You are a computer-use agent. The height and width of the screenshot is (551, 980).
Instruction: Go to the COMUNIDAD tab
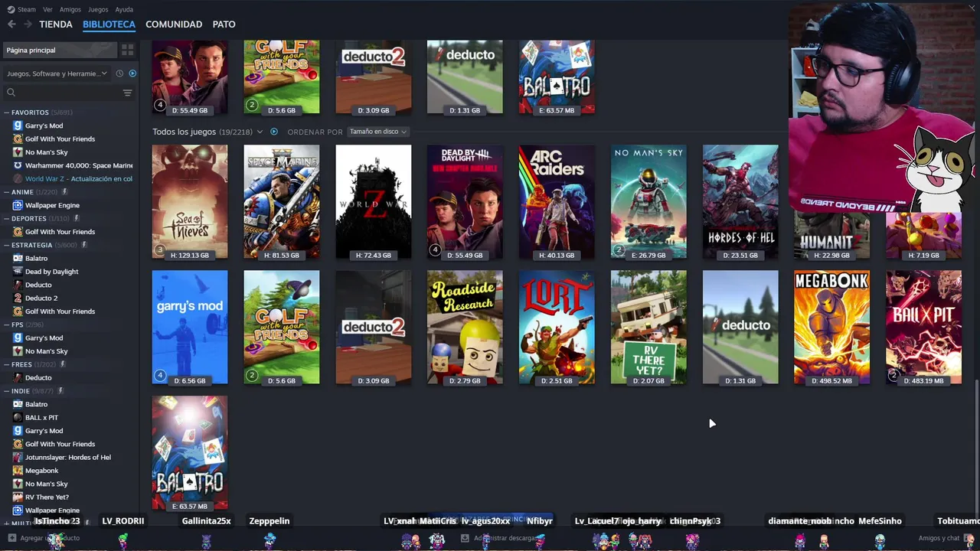pyautogui.click(x=174, y=24)
